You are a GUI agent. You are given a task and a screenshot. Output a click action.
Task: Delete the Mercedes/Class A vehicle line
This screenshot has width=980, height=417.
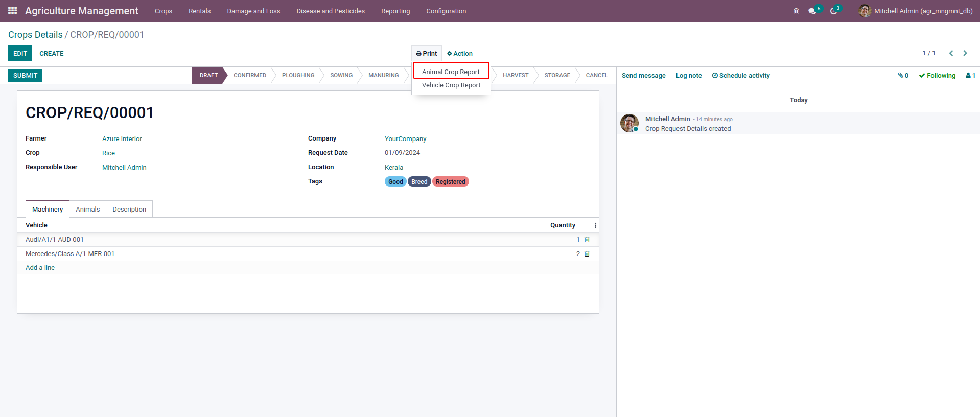(587, 254)
